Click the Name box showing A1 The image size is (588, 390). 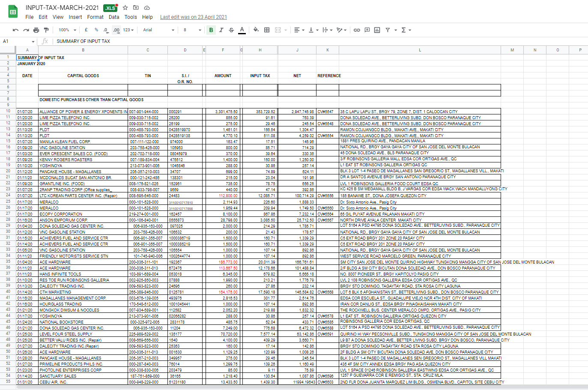19,41
